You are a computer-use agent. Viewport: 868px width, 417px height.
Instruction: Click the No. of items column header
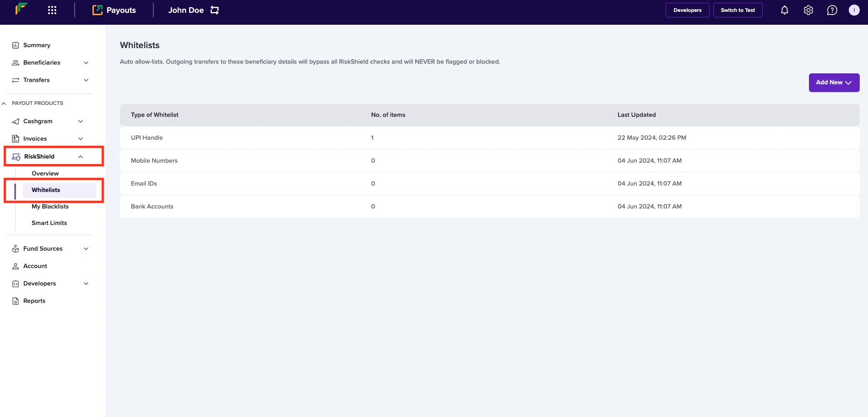(388, 115)
